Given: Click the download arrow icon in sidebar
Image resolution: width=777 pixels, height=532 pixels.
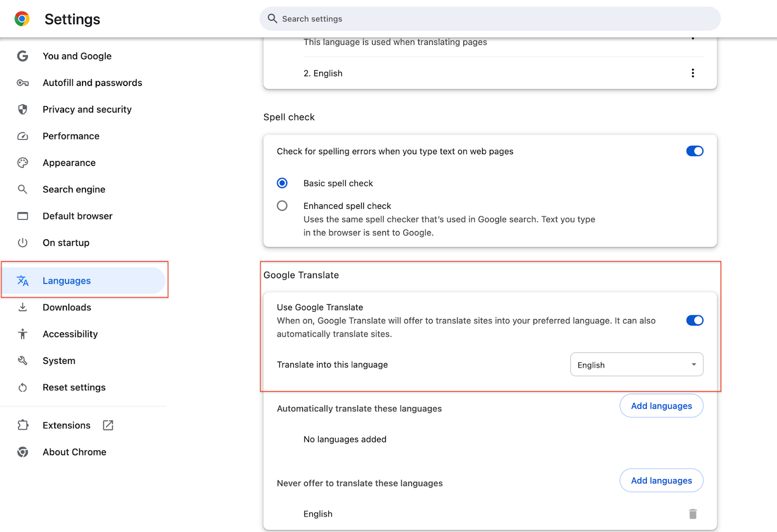Looking at the screenshot, I should 22,307.
